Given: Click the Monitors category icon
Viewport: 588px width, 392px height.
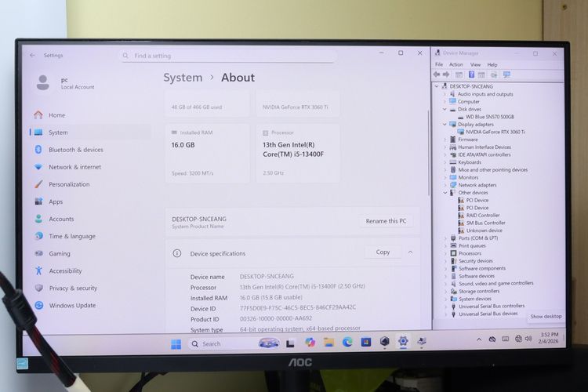Looking at the screenshot, I should [x=453, y=177].
